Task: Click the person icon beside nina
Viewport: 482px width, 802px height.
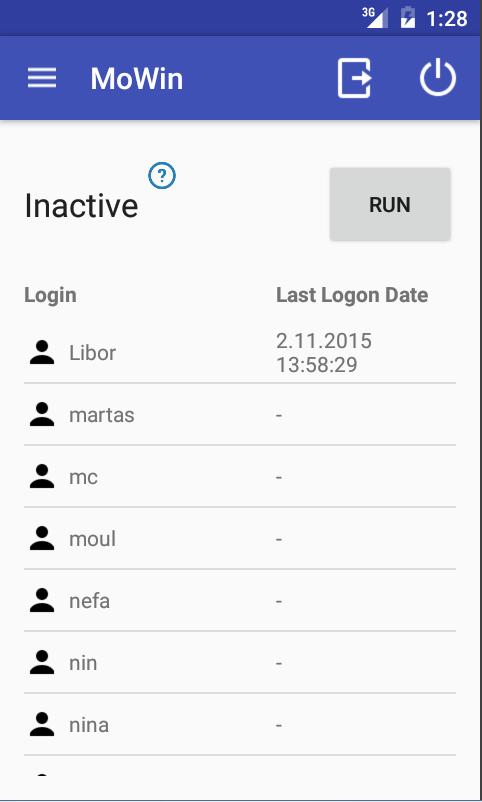Action: pos(42,725)
